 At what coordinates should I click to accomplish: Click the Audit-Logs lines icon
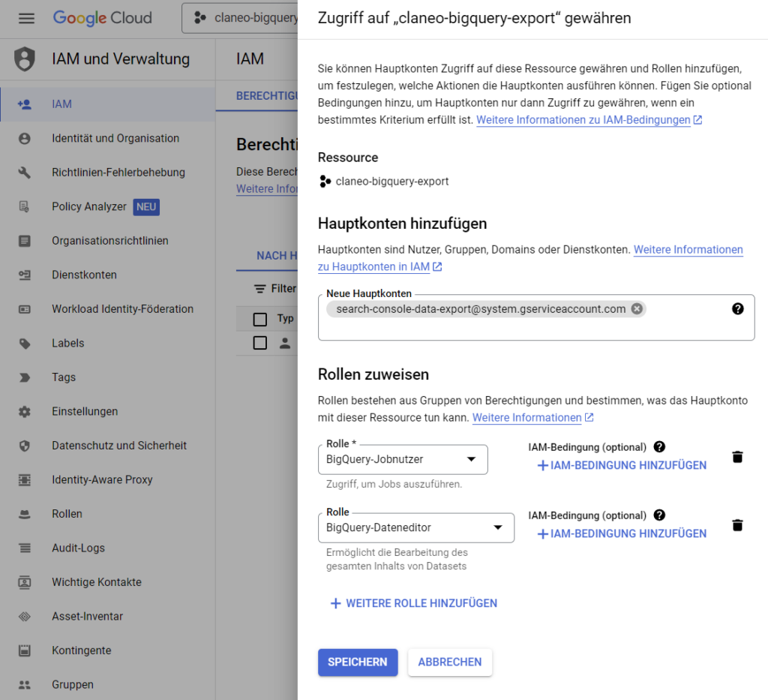[25, 548]
